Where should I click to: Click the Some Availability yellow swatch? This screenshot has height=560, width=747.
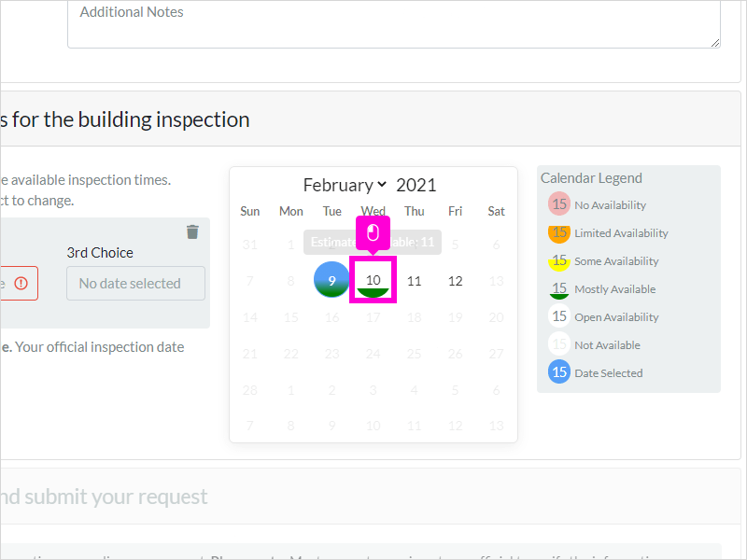click(x=559, y=260)
